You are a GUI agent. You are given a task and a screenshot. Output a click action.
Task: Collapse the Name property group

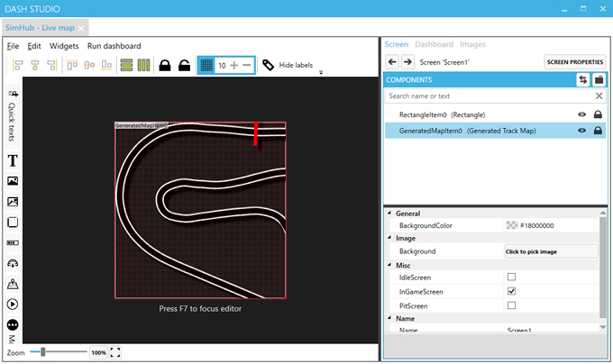[x=389, y=318]
